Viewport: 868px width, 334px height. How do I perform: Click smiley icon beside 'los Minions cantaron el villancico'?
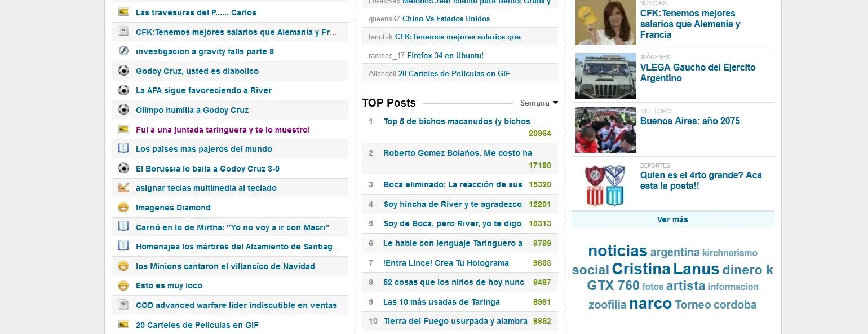pyautogui.click(x=123, y=266)
